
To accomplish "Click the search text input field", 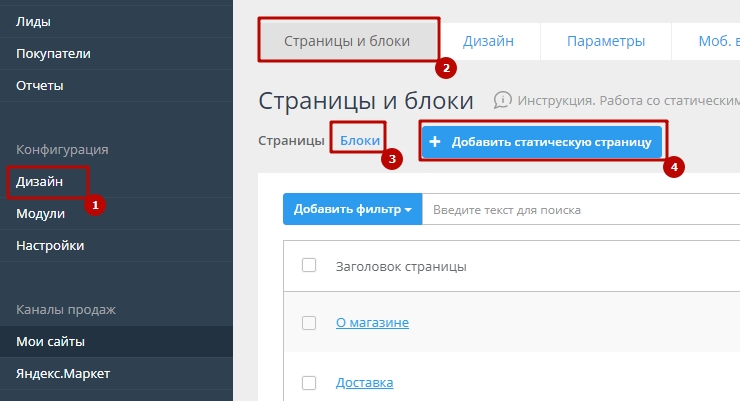I will click(x=580, y=210).
